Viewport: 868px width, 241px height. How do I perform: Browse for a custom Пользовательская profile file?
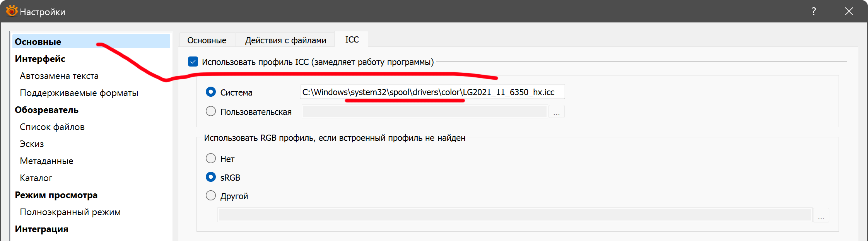point(556,112)
